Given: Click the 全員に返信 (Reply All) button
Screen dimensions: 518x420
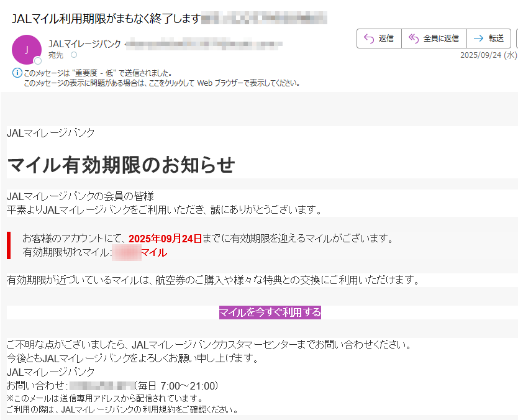Looking at the screenshot, I should pos(434,39).
